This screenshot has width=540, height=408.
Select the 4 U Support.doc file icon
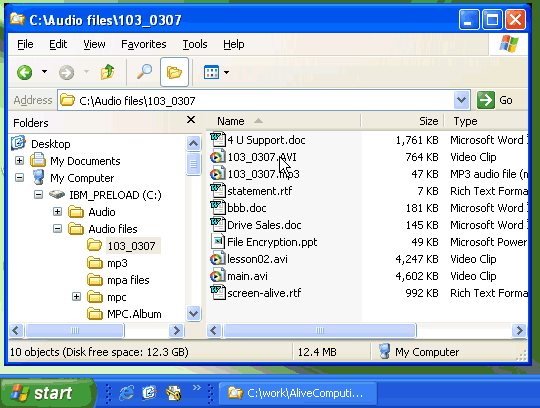[218, 140]
